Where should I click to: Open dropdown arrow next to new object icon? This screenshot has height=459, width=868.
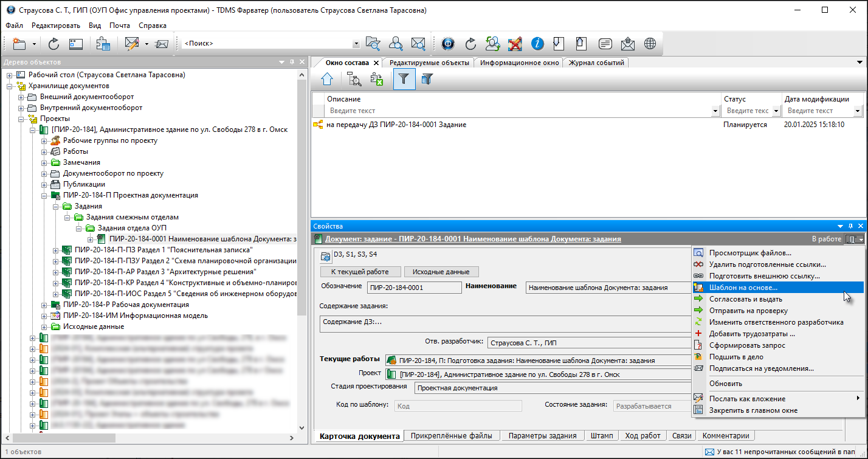click(35, 44)
